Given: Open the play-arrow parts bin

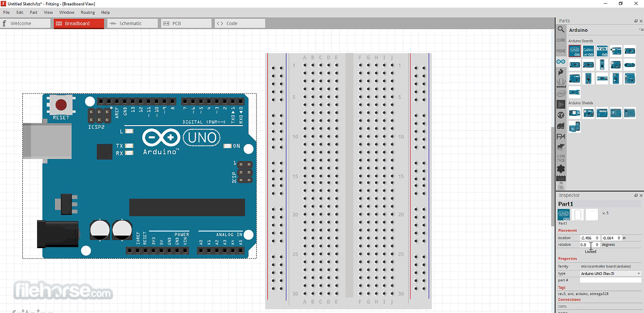Looking at the screenshot, I should pos(561,104).
